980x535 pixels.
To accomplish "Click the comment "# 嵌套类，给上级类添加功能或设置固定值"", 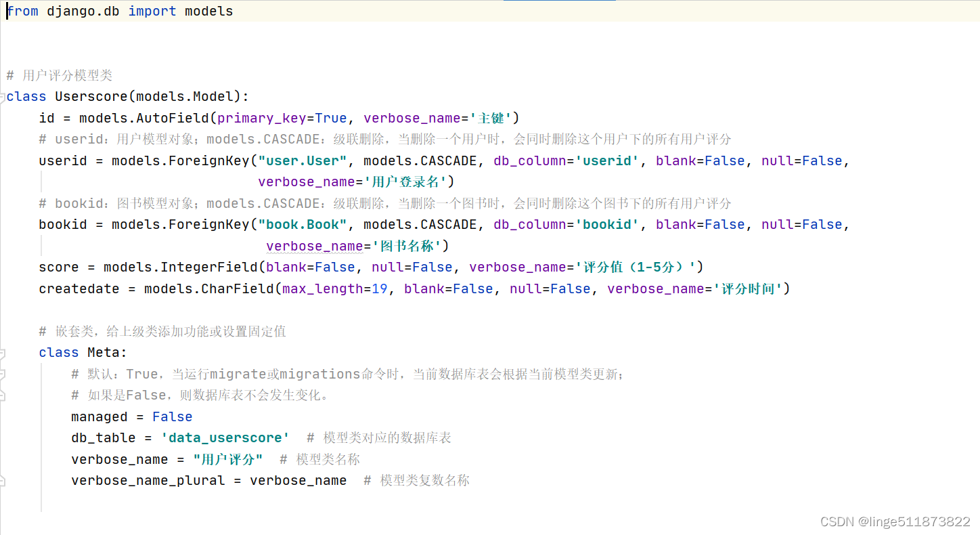I will pos(162,331).
